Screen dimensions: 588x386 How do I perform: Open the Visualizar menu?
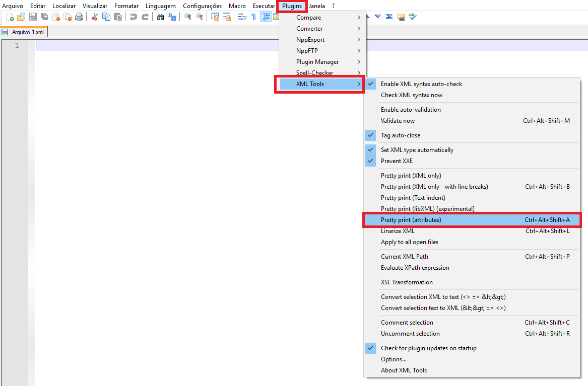click(95, 6)
